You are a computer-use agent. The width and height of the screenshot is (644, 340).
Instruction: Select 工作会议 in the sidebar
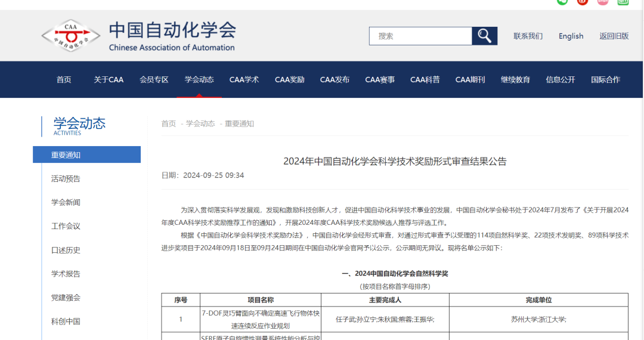click(66, 226)
